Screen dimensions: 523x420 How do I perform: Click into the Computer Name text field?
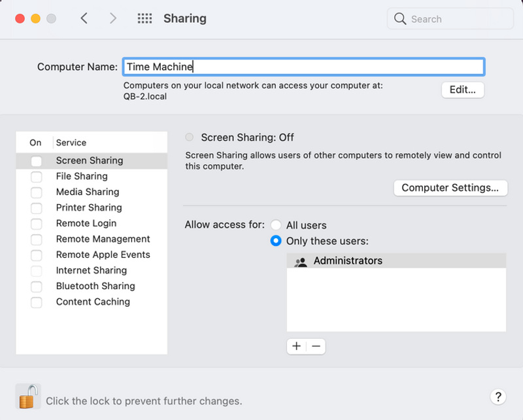303,67
